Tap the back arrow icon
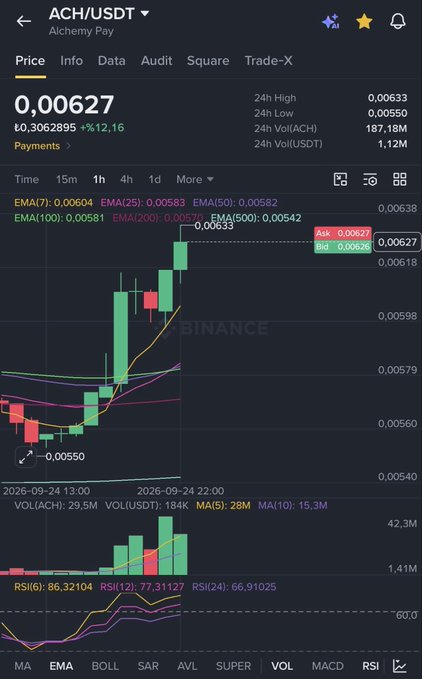The height and width of the screenshot is (679, 422). [x=24, y=21]
